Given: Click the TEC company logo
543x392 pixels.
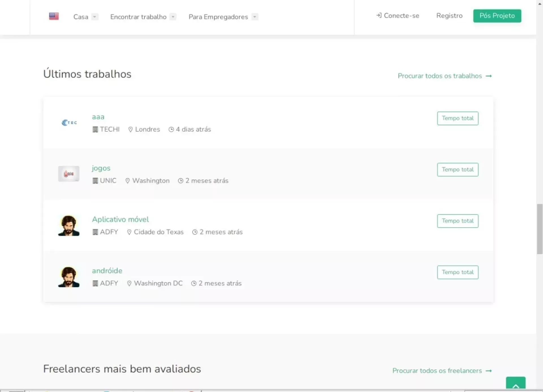Looking at the screenshot, I should tap(69, 122).
